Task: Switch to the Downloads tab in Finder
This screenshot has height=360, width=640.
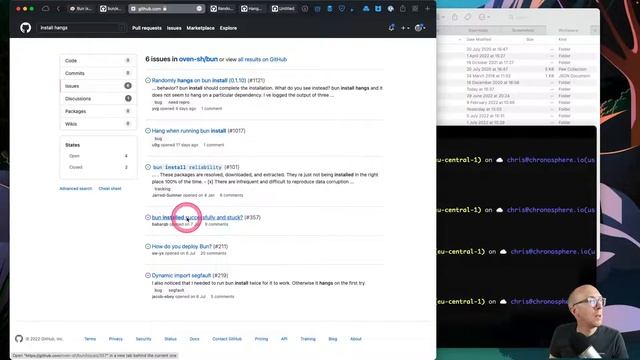Action: coord(478,31)
